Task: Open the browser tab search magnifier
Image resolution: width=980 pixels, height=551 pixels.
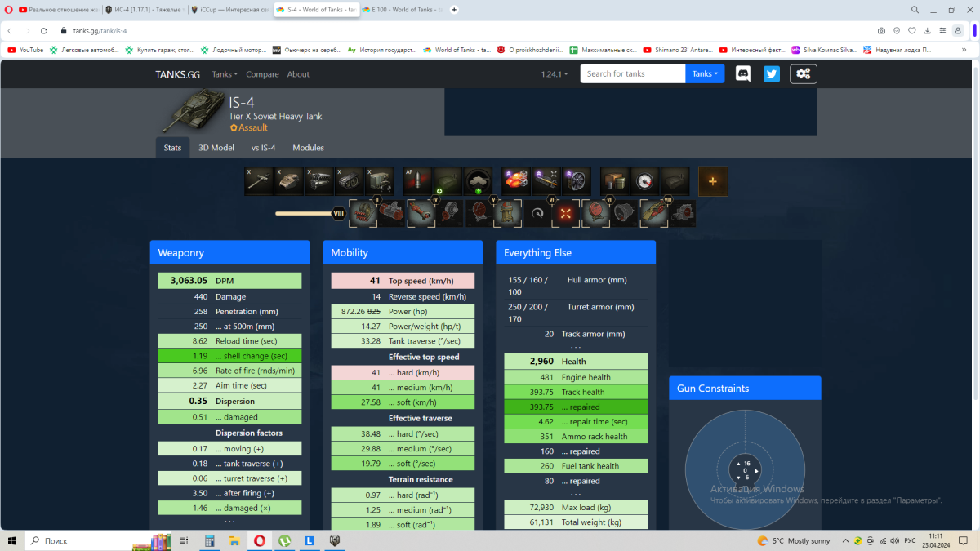Action: [x=915, y=10]
